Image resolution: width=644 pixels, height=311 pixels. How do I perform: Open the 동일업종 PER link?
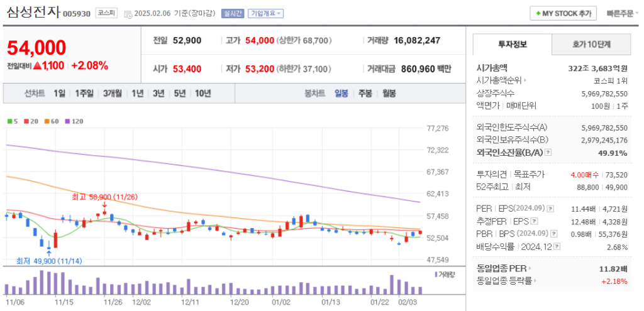point(501,269)
